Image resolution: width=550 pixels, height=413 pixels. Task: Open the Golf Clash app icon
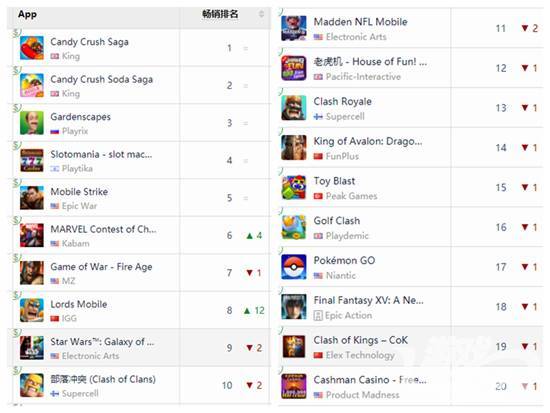point(294,227)
